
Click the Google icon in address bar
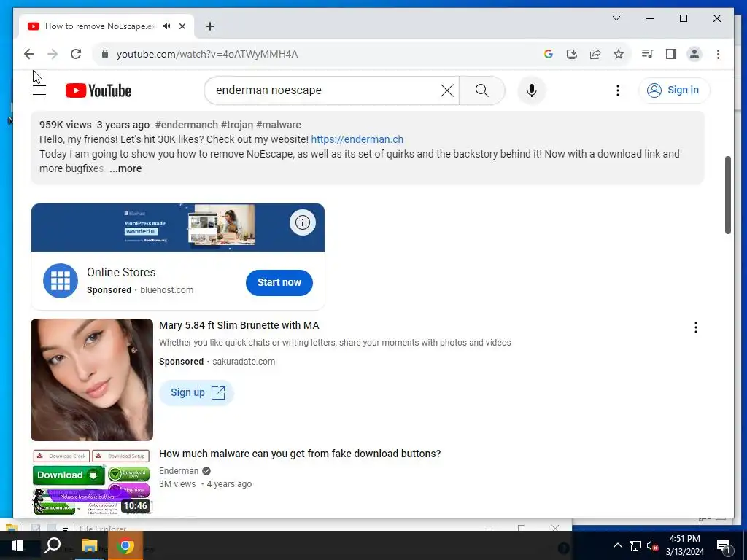(x=549, y=54)
